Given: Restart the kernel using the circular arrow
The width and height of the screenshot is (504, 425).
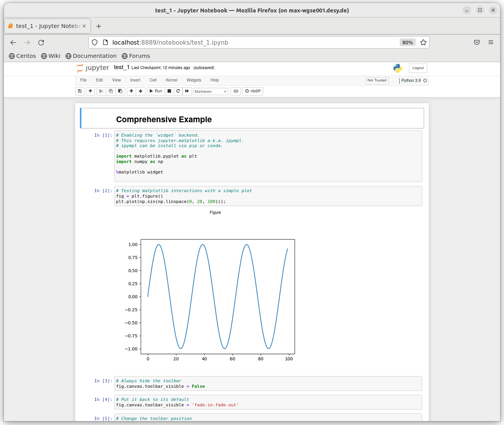Looking at the screenshot, I should [178, 91].
